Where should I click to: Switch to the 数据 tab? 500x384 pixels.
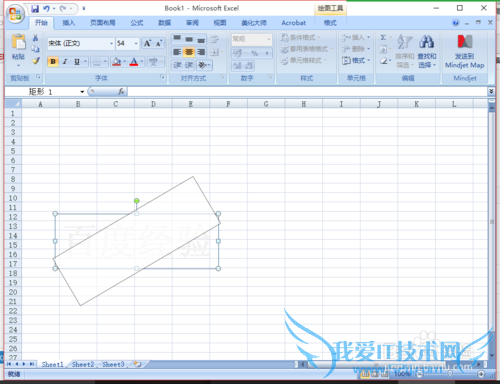click(x=164, y=23)
